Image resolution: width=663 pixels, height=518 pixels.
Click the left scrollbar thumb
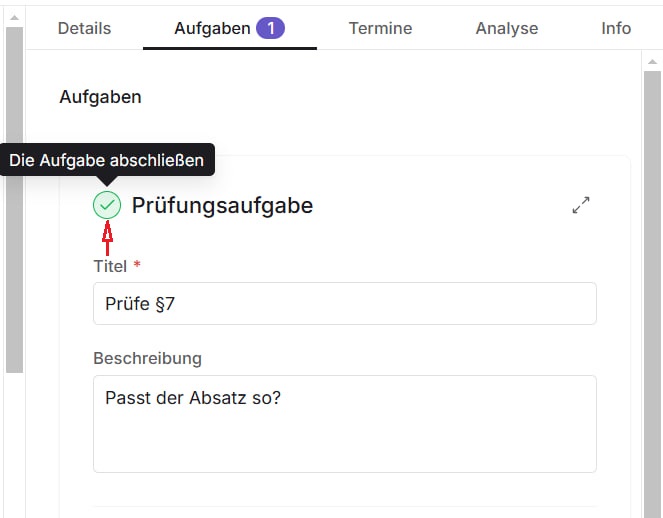click(14, 200)
